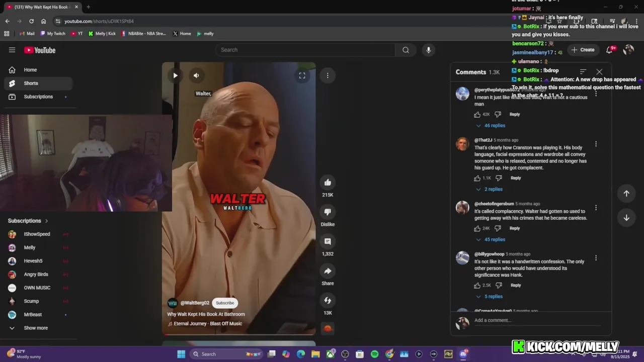The height and width of the screenshot is (362, 644).
Task: Open action menu for @cheetofingersbum comment
Action: click(x=596, y=208)
